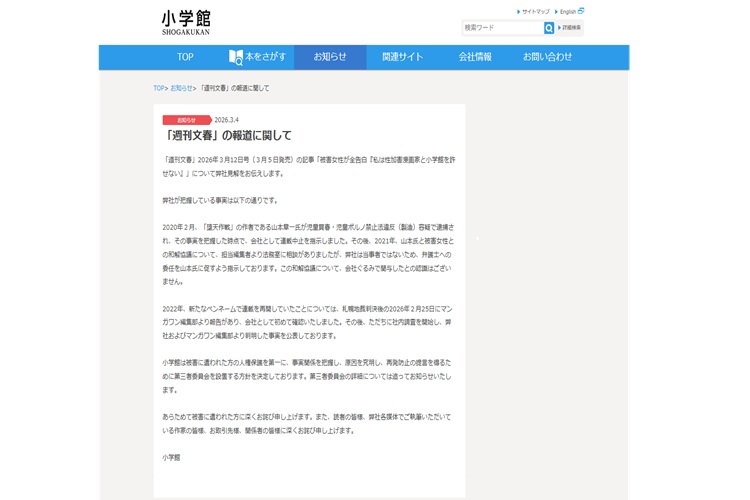The width and height of the screenshot is (750, 500).
Task: Click the red お知らせ category tag
Action: [x=187, y=120]
